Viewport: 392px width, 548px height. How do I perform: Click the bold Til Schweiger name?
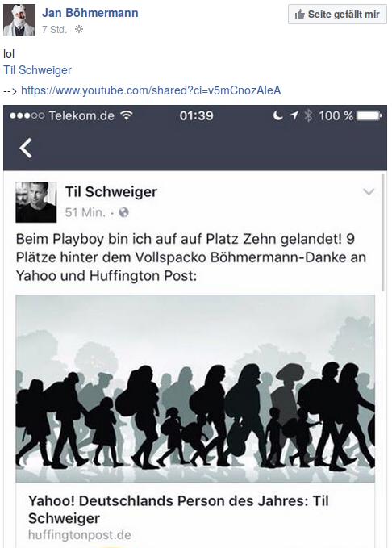(111, 191)
